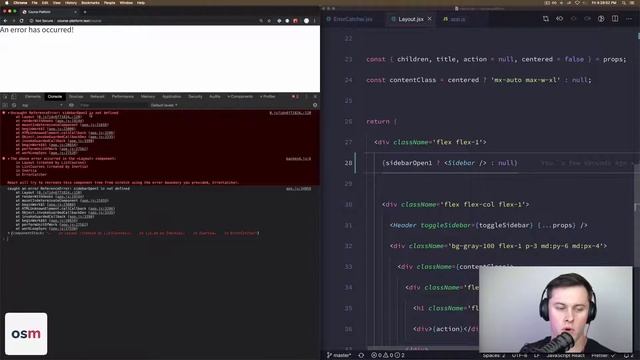Open backend.js source link in console
Image resolution: width=640 pixels, height=360 pixels.
(x=298, y=159)
